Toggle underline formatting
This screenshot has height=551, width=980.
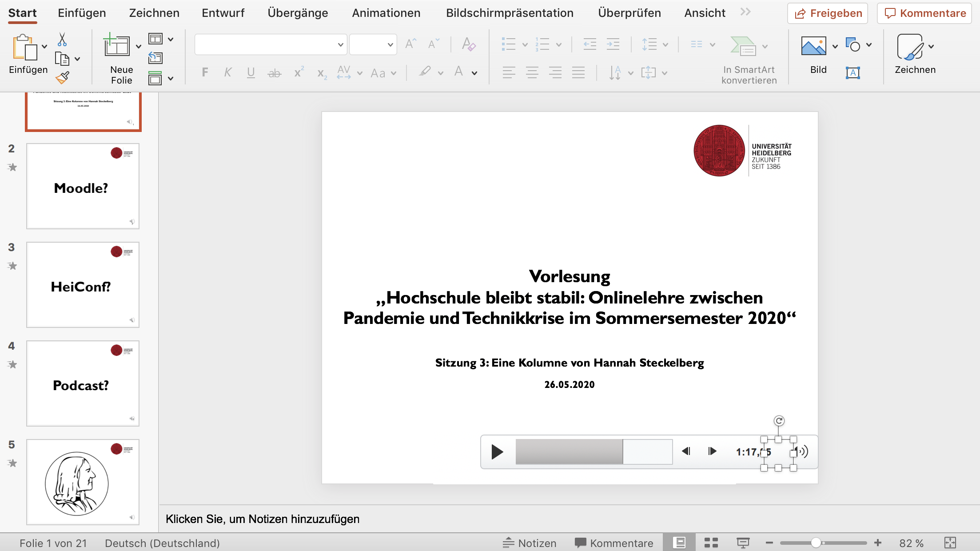(x=251, y=72)
